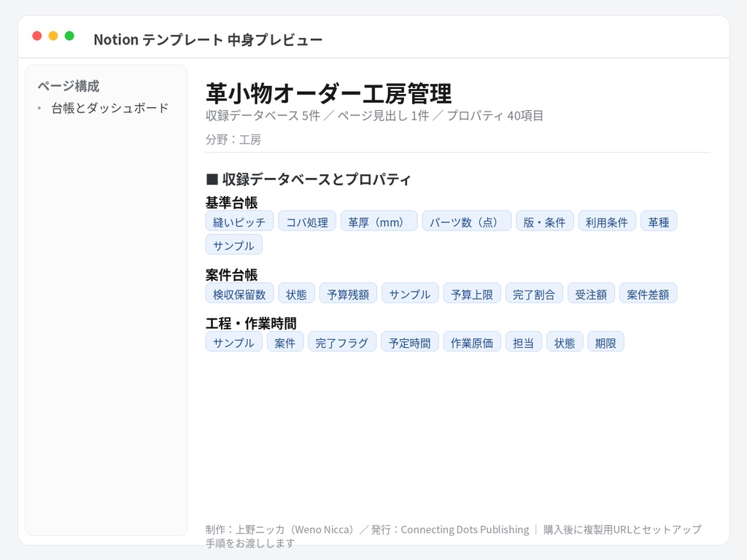Select the 予算残額 property tag
747x560 pixels.
pos(348,293)
